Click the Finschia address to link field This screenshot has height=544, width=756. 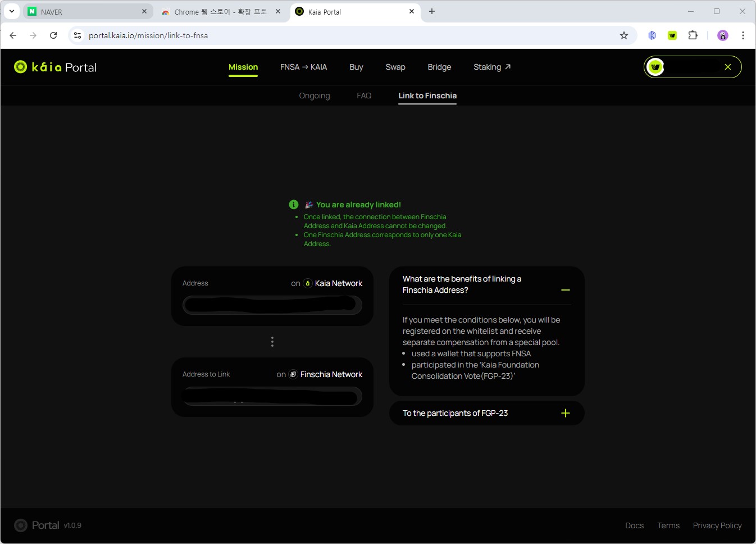click(x=272, y=396)
